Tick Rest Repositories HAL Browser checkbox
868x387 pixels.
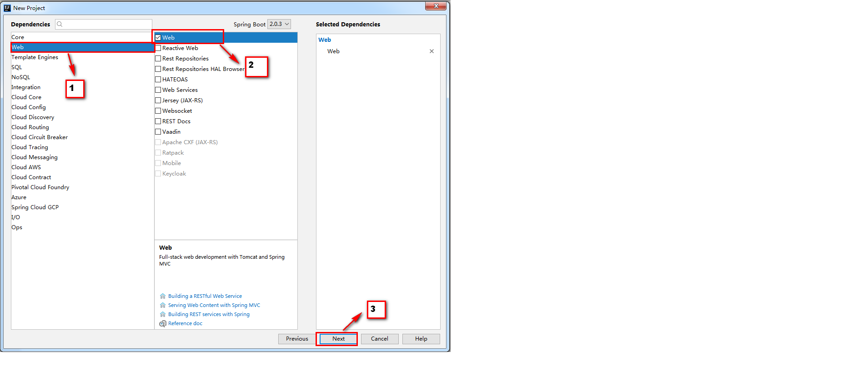click(x=158, y=69)
